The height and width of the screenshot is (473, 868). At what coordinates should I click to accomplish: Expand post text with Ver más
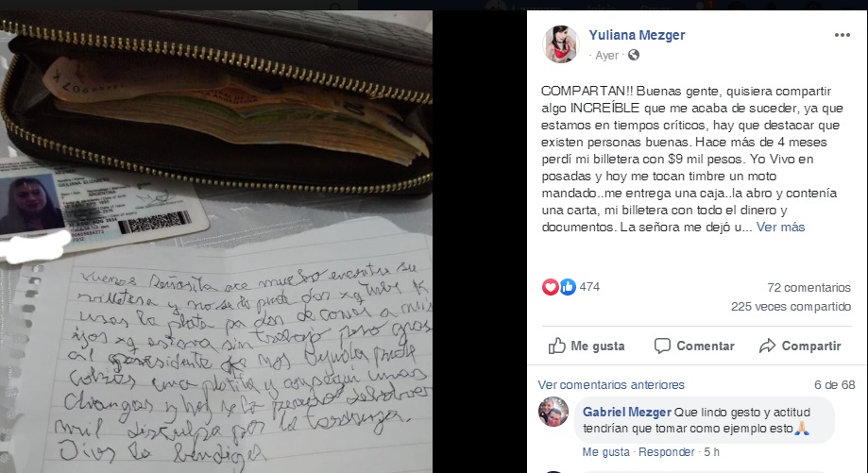(x=780, y=227)
